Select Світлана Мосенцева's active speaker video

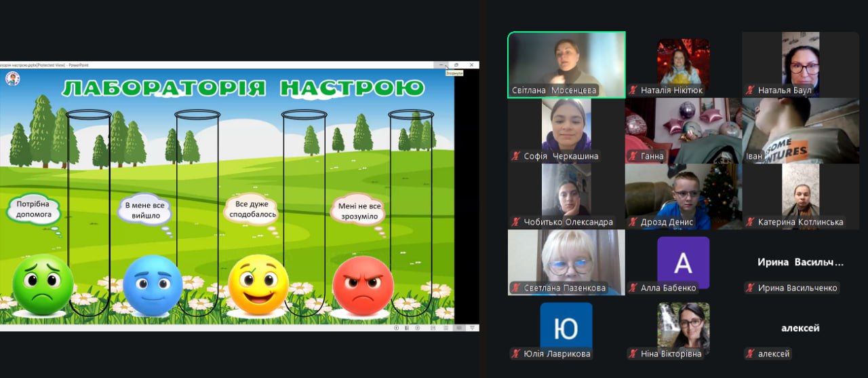(566, 65)
